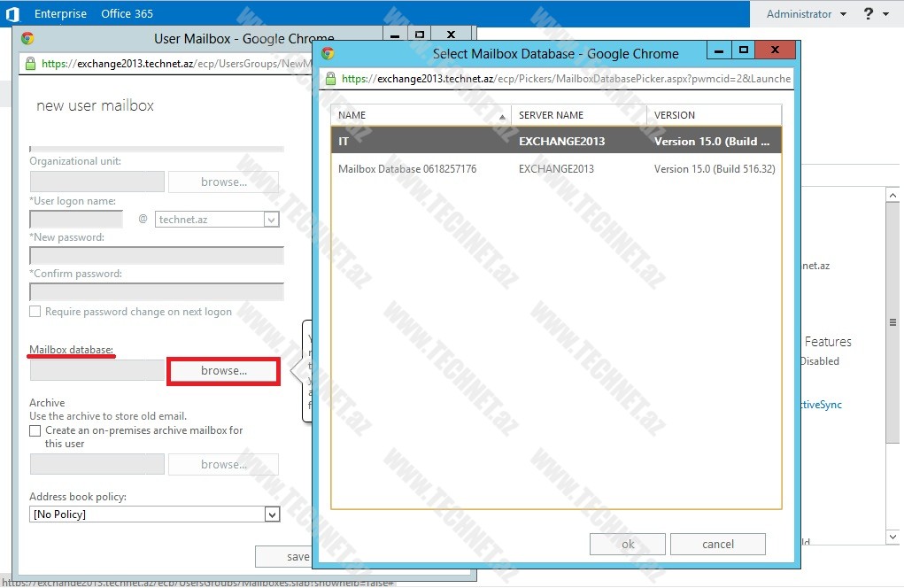Expand the Address book policy dropdown
The width and height of the screenshot is (904, 588).
click(x=272, y=514)
